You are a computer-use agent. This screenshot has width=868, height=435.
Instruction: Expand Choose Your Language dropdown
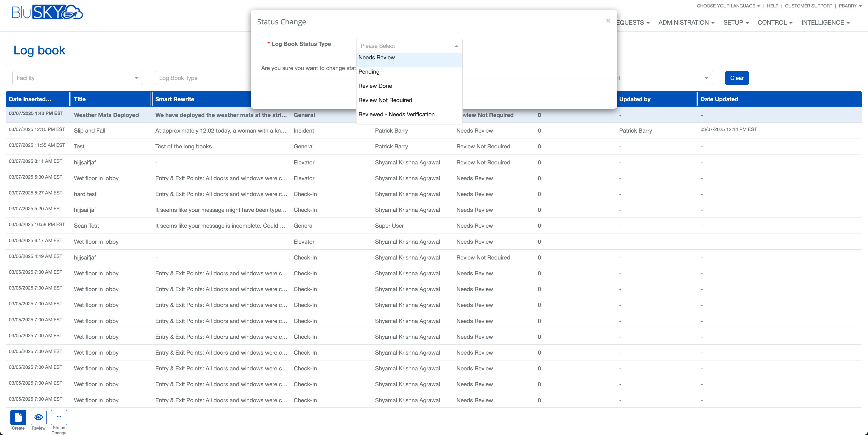point(728,6)
